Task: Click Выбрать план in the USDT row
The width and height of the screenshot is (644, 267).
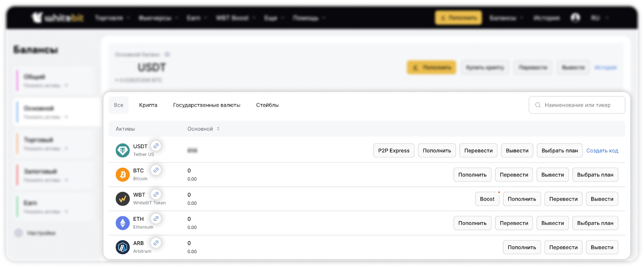Action: point(560,150)
